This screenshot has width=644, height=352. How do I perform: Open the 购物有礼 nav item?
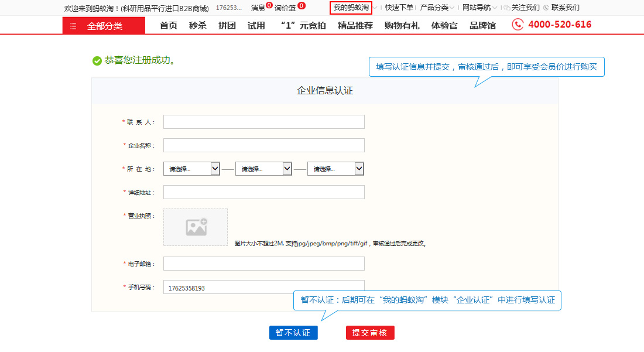(x=402, y=25)
